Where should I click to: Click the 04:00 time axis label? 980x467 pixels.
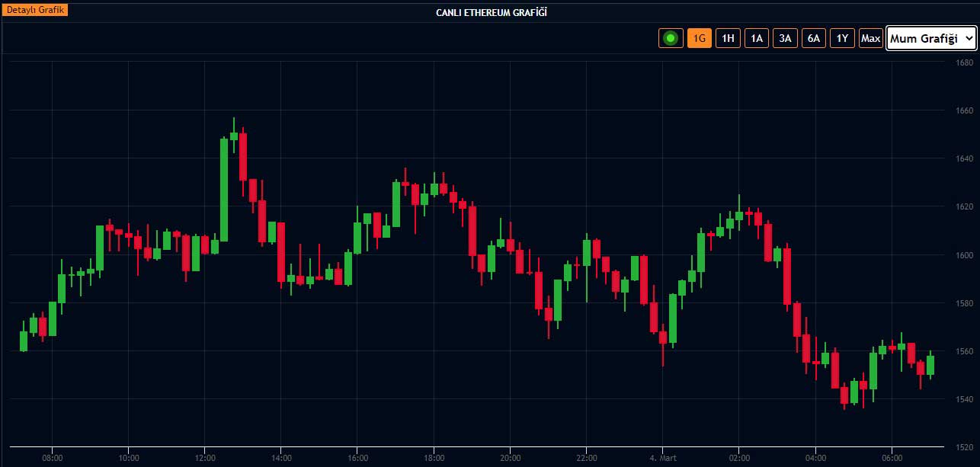tap(815, 458)
